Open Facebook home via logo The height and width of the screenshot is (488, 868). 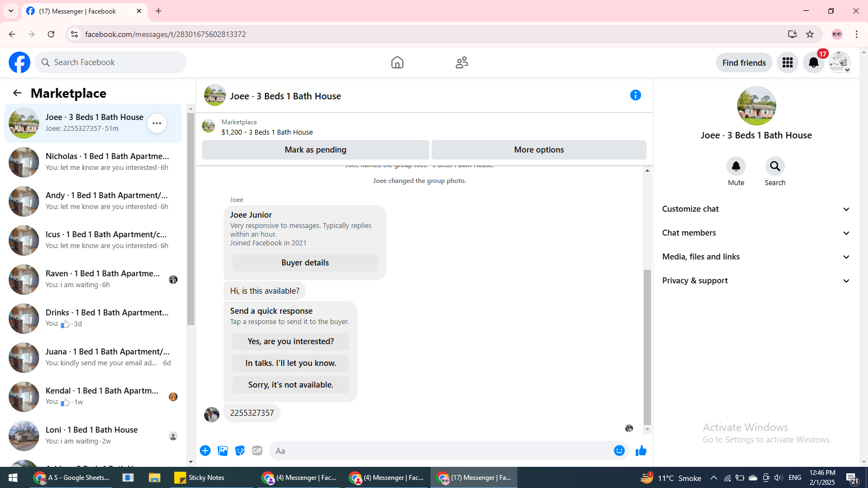[x=20, y=62]
